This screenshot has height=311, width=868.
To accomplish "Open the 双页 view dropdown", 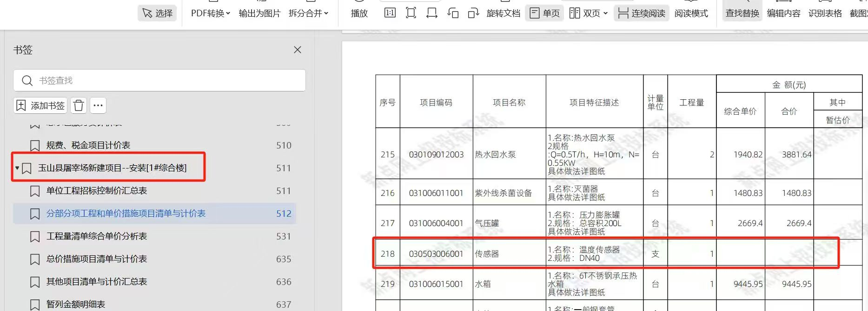I will click(589, 13).
